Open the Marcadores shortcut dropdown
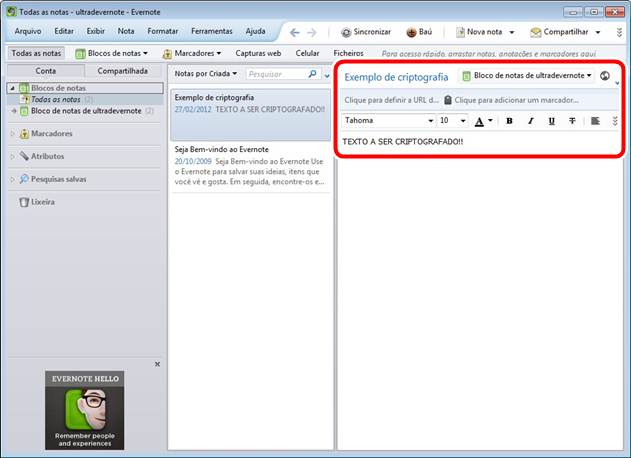Image resolution: width=631 pixels, height=458 pixels. [x=192, y=53]
